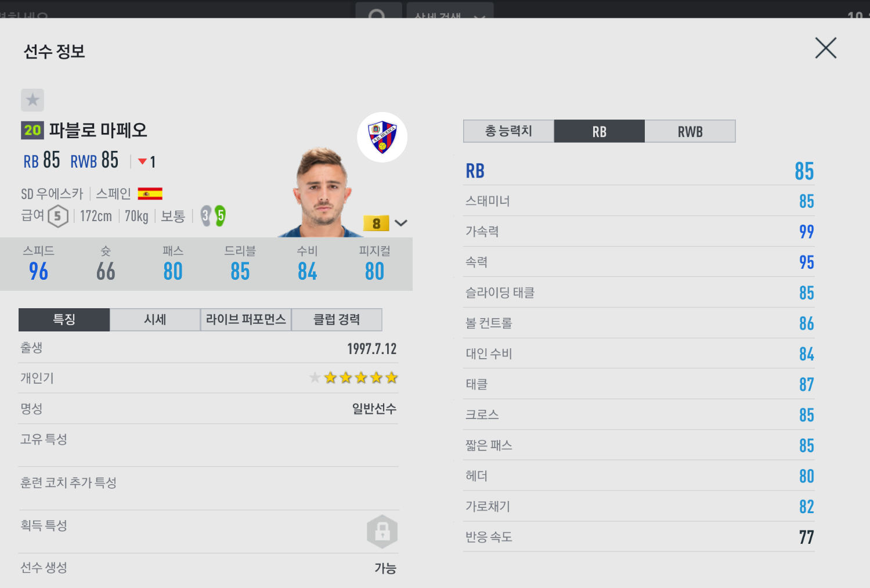Click the 20 season badge icon
This screenshot has height=588, width=870.
pos(33,130)
